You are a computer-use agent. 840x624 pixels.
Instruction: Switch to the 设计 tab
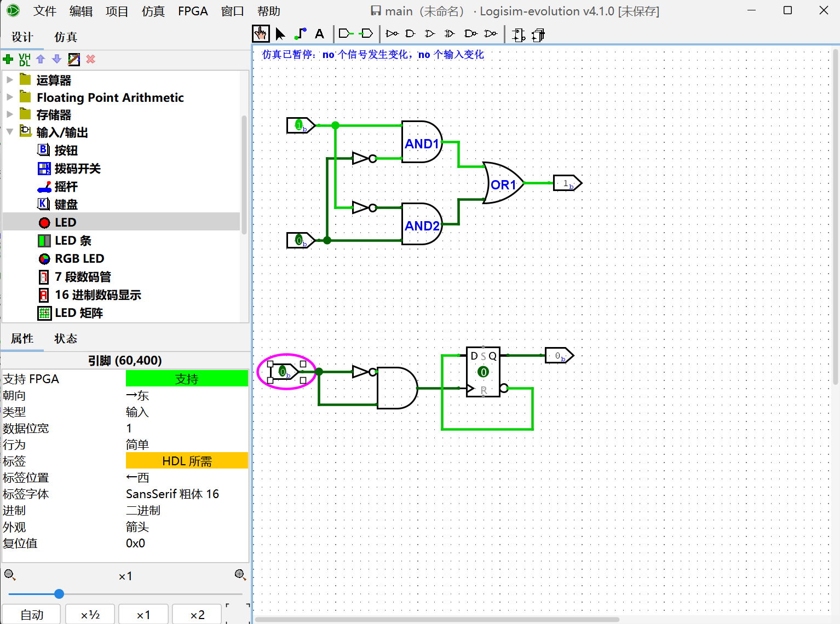click(22, 37)
